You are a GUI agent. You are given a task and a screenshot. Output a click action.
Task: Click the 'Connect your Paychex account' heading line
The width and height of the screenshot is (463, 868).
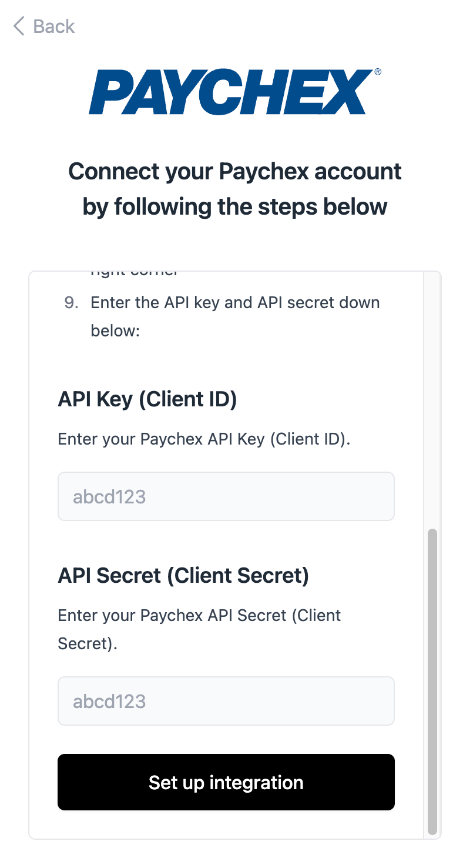pyautogui.click(x=235, y=172)
